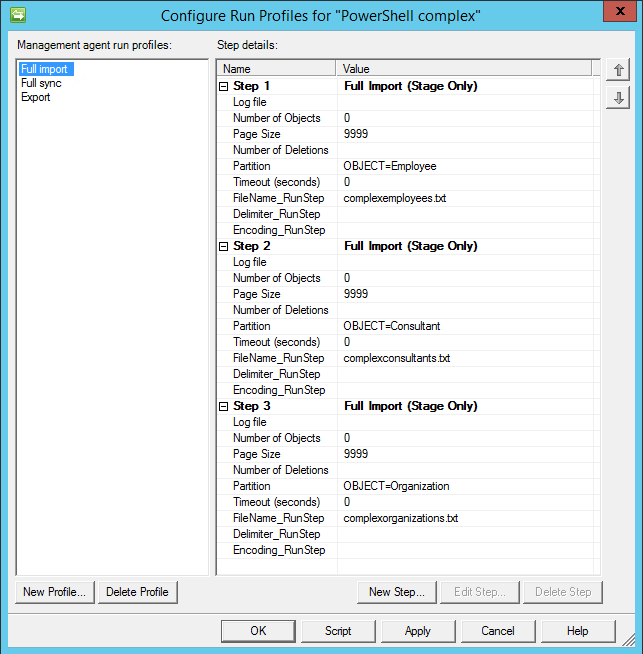The image size is (643, 654).
Task: Select the Step 2 row label
Action: tap(251, 246)
